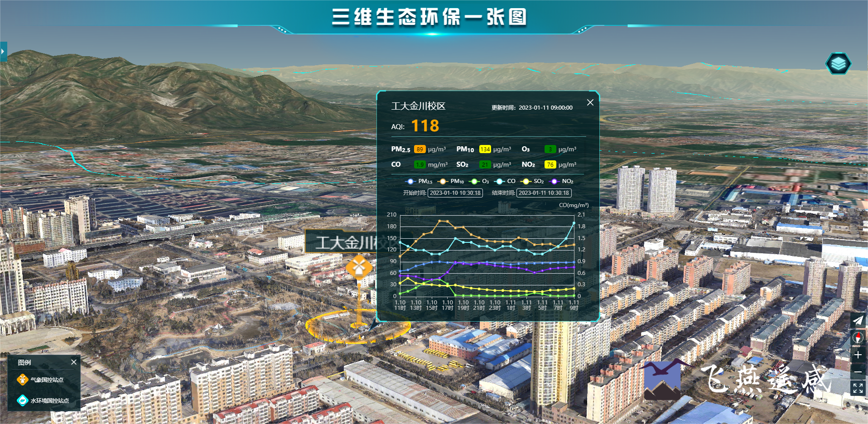This screenshot has height=424, width=868.
Task: Expand the collapsed left sidebar arrow
Action: 4,51
